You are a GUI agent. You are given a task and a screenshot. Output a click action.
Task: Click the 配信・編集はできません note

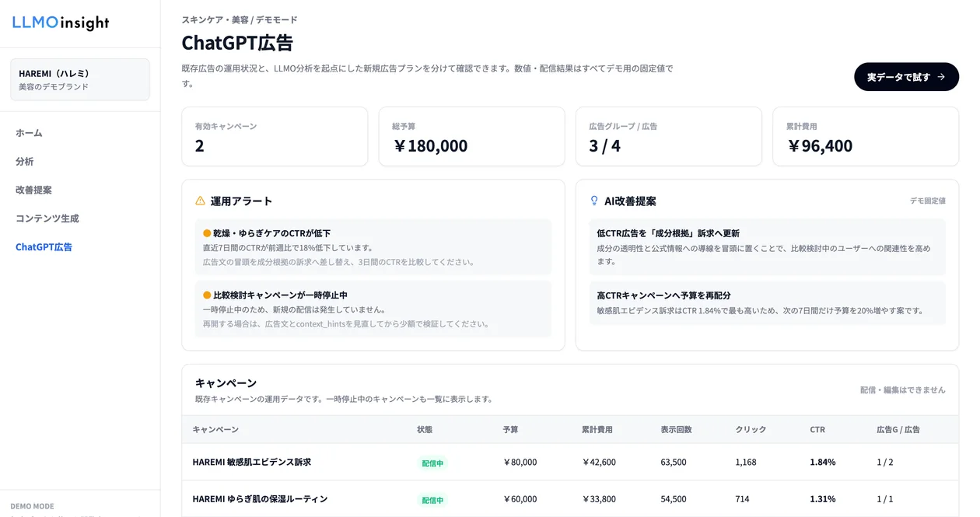pos(903,390)
